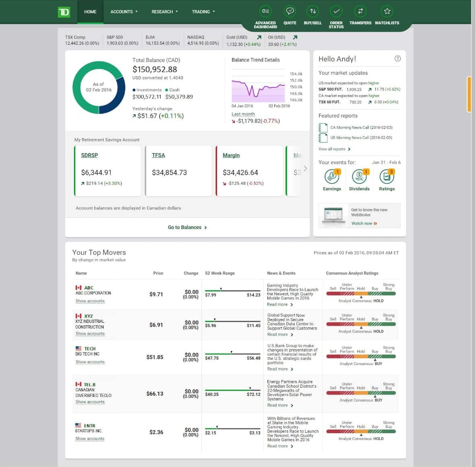Expand the Research menu
Viewport: 476px width, 467px height.
point(165,12)
